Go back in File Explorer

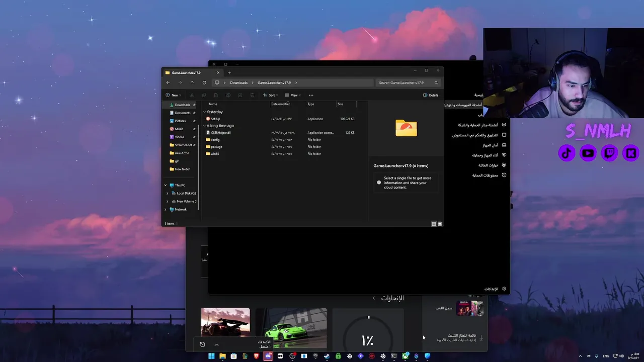[x=168, y=82]
